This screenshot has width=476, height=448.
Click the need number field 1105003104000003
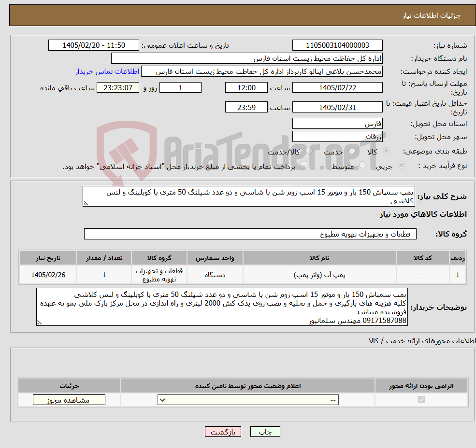[337, 45]
